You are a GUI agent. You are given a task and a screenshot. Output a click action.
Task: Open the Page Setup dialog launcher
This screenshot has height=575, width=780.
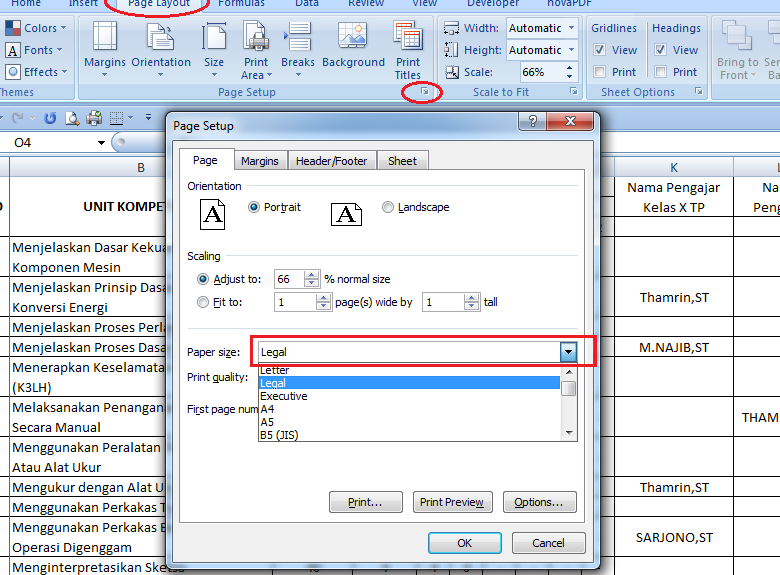pyautogui.click(x=424, y=91)
